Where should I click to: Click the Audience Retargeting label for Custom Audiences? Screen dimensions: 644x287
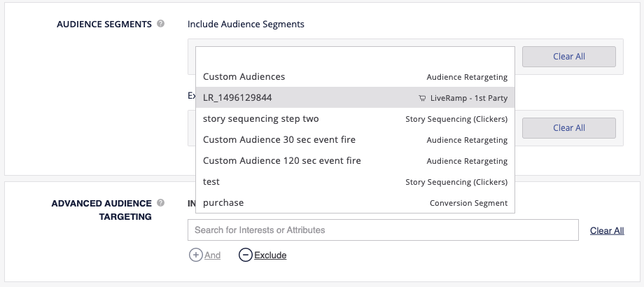[467, 77]
